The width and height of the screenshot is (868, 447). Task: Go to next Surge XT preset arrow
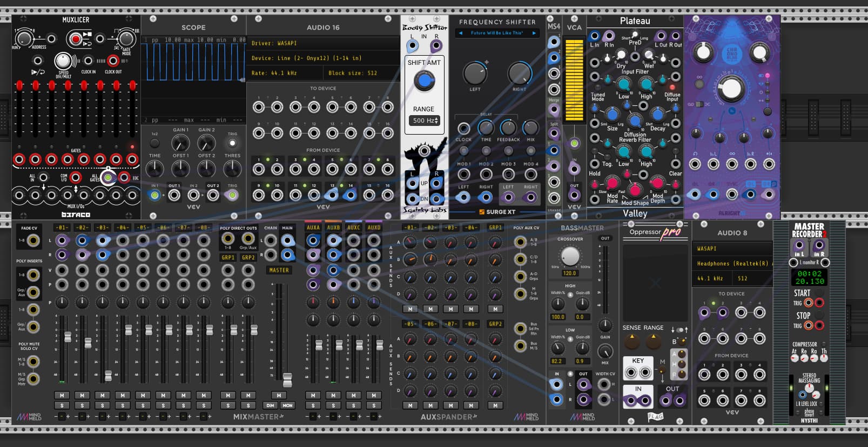[534, 33]
